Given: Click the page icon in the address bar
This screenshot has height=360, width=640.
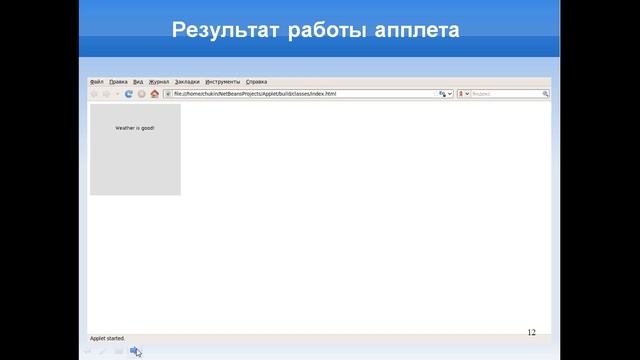Looking at the screenshot, I should pyautogui.click(x=168, y=94).
